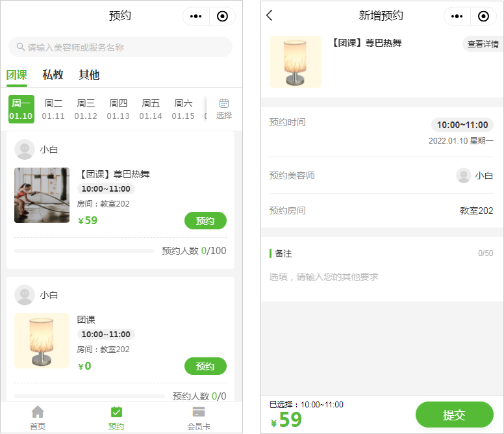Switch to the 其他 tab
This screenshot has width=504, height=434.
[x=90, y=75]
